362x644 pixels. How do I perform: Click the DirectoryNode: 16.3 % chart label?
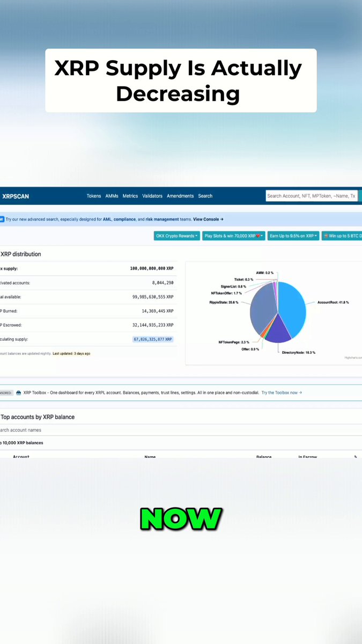[299, 352]
